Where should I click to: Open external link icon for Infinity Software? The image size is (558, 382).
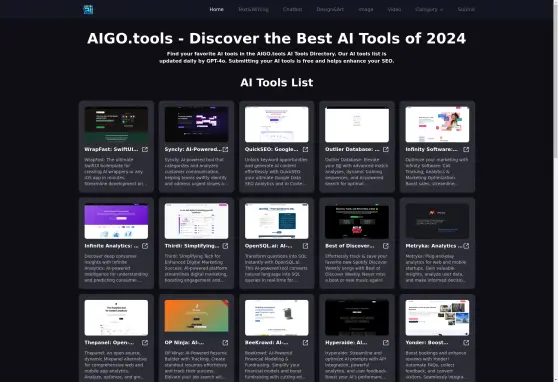[x=466, y=150]
